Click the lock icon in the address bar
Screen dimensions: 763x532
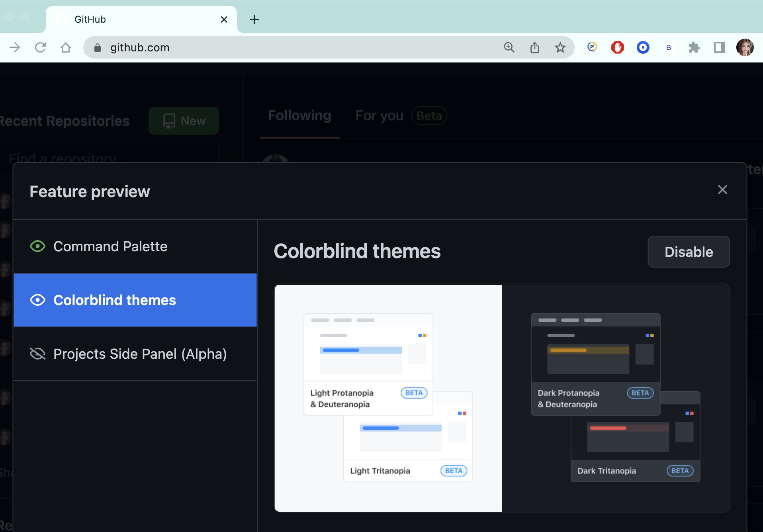98,48
